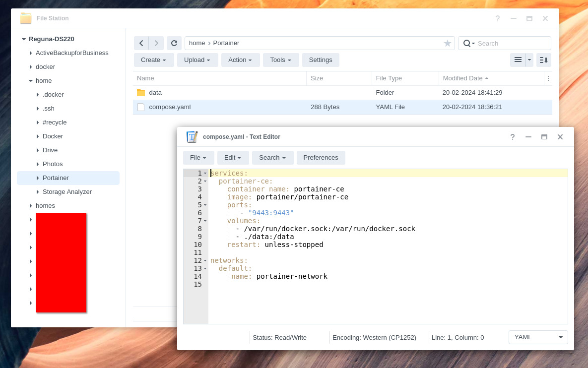The image size is (588, 368).
Task: Add current folder to favorites star
Action: 448,43
